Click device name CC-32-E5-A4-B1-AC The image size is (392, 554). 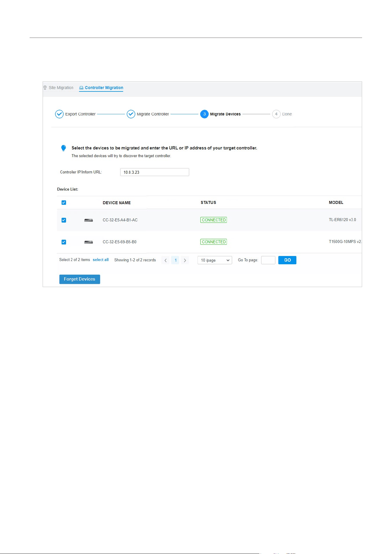(120, 220)
